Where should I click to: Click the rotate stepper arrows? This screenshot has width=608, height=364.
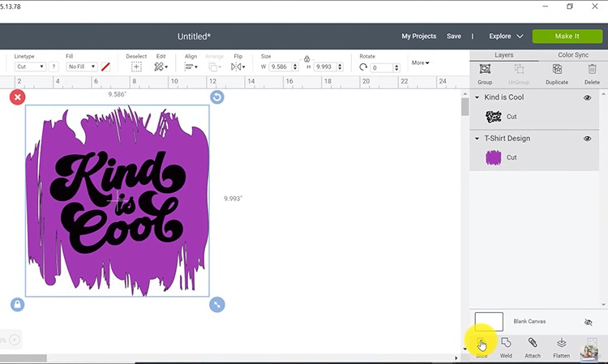396,67
